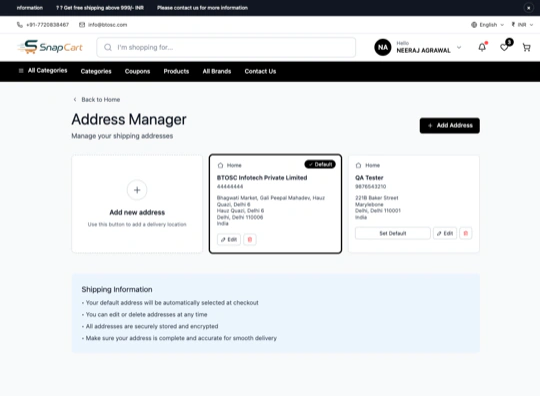The image size is (540, 396).
Task: Click Please contact us for more information text
Action: click(x=202, y=8)
